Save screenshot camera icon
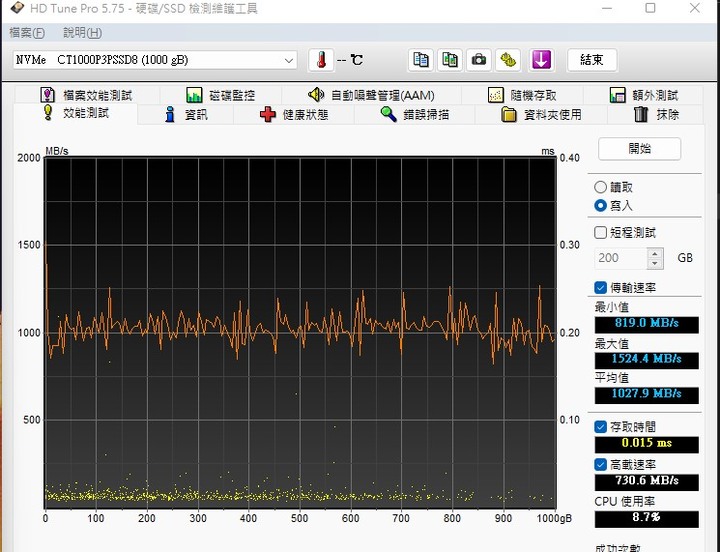This screenshot has width=720, height=552. click(479, 60)
